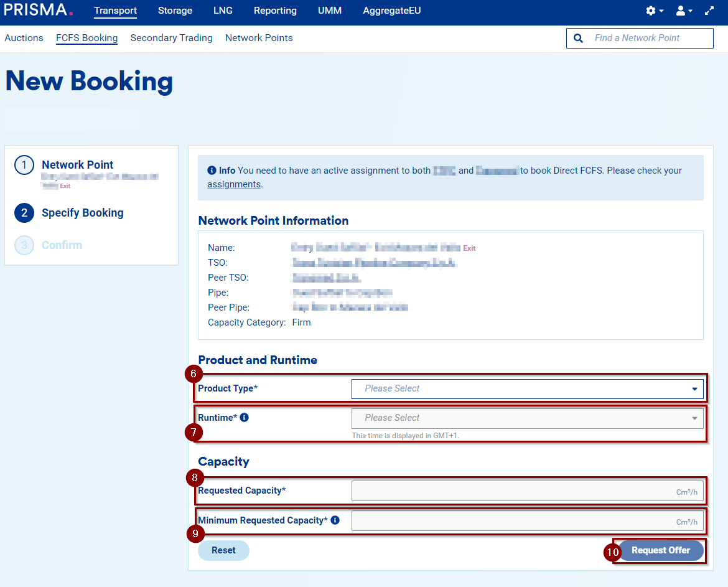Open the Storage menu
Viewport: 728px width, 587px height.
(x=175, y=11)
